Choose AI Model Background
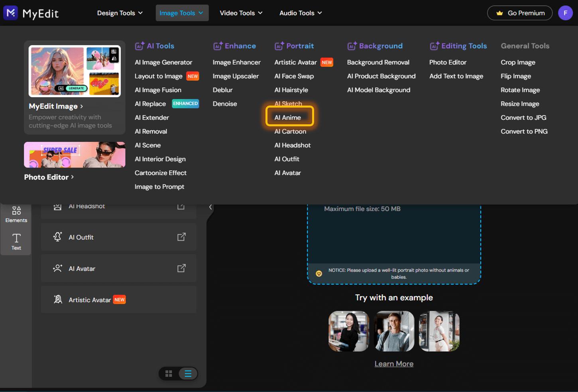The height and width of the screenshot is (392, 578). pyautogui.click(x=379, y=90)
